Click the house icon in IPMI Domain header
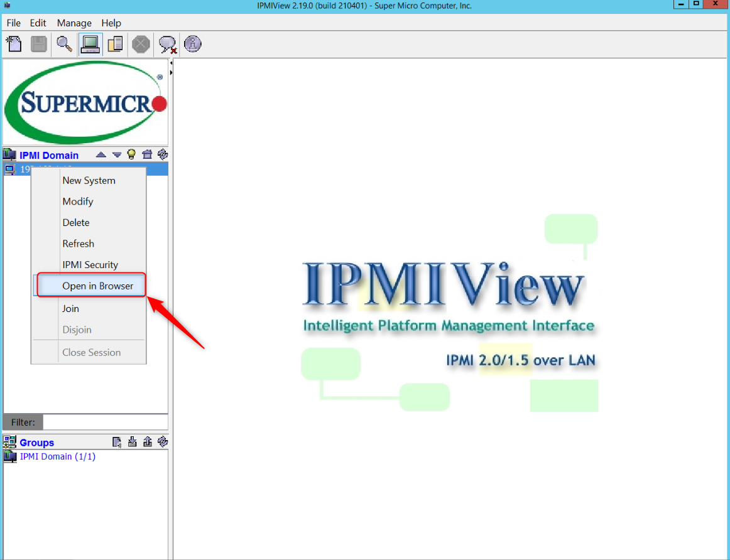This screenshot has width=730, height=560. [147, 154]
